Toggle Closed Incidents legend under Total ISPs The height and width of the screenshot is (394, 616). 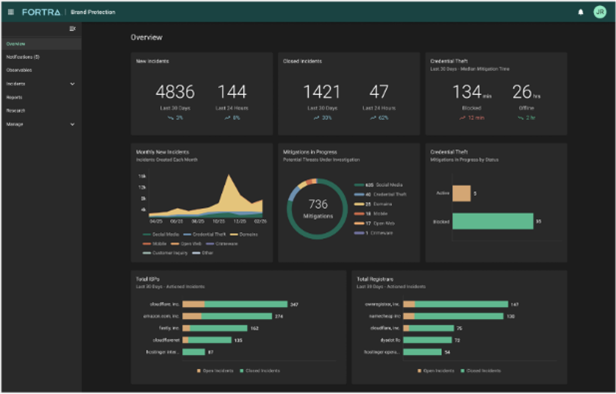tap(260, 371)
